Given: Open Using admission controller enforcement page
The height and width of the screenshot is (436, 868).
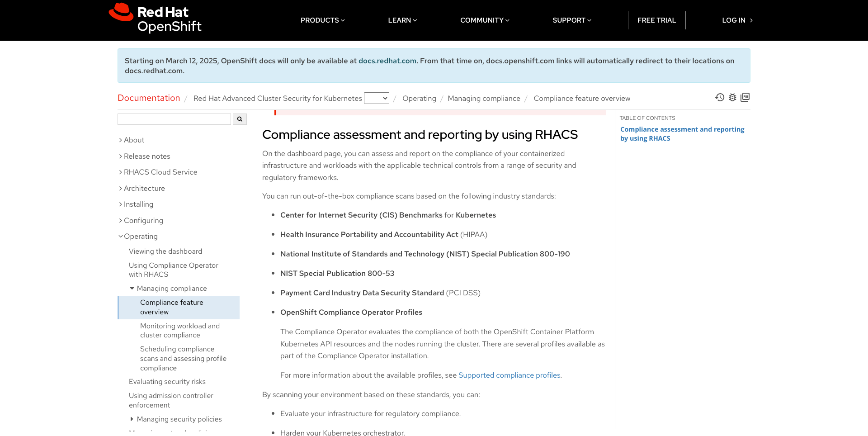Looking at the screenshot, I should pos(171,400).
